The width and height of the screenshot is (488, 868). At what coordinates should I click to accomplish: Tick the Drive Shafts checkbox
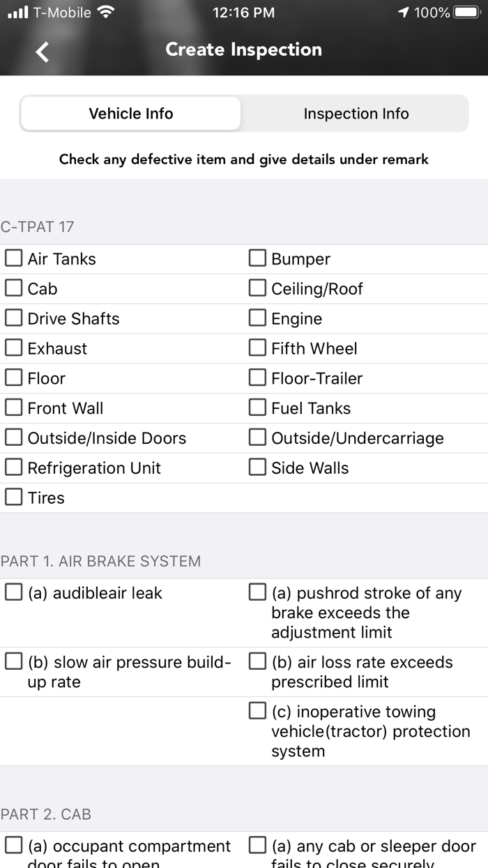pyautogui.click(x=14, y=318)
